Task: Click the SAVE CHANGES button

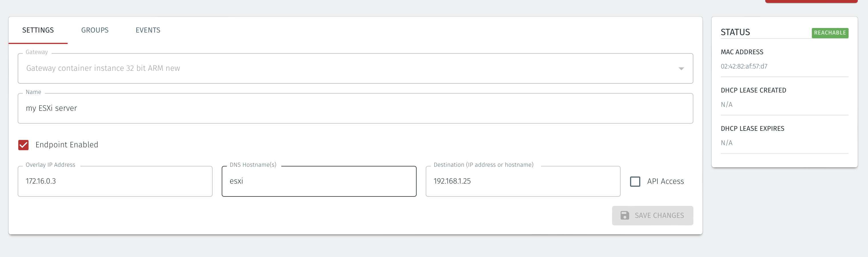Action: point(652,216)
